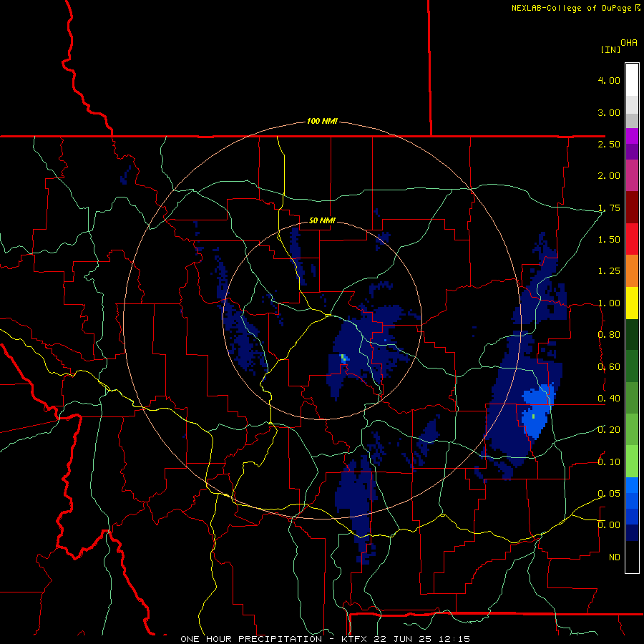
Task: Click the 1.75 legend value
Action: tap(609, 208)
